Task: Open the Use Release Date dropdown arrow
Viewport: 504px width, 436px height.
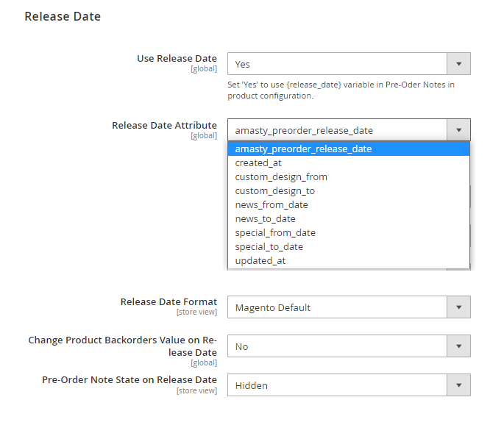Action: pos(458,64)
